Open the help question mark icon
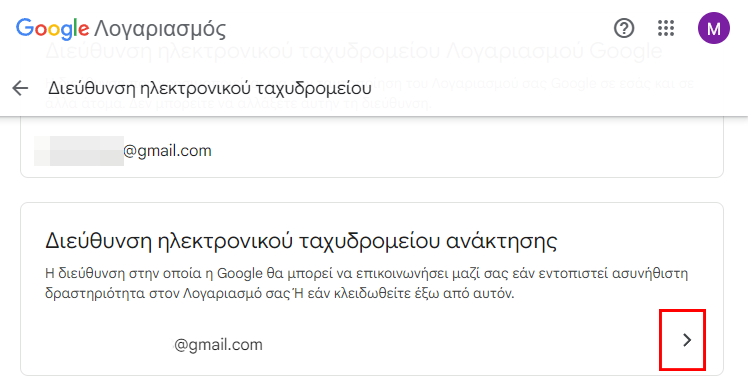The width and height of the screenshot is (750, 384). [624, 28]
